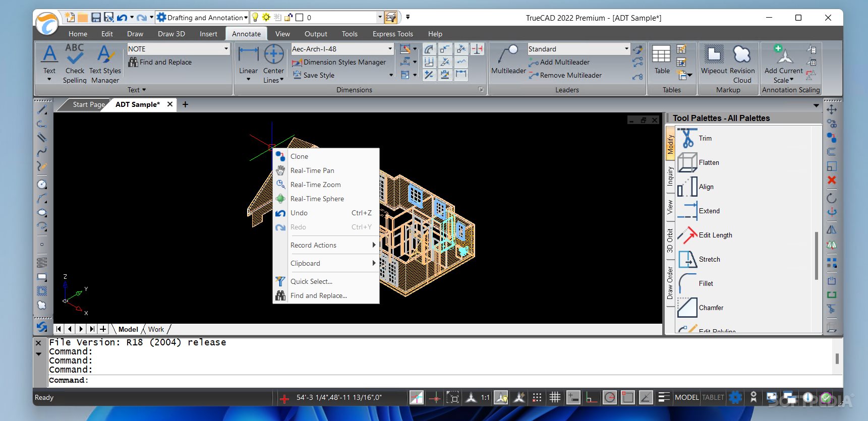Select the Multileader tool
This screenshot has width=868, height=421.
(508, 59)
